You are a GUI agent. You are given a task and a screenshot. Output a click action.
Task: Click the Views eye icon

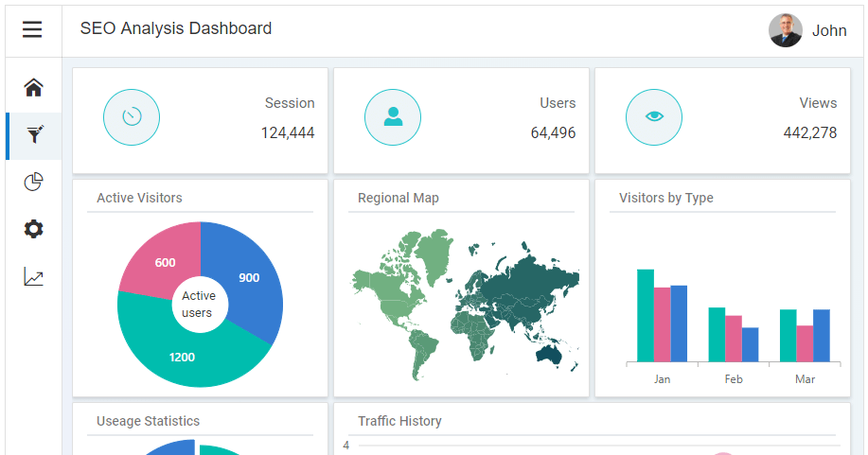point(654,117)
